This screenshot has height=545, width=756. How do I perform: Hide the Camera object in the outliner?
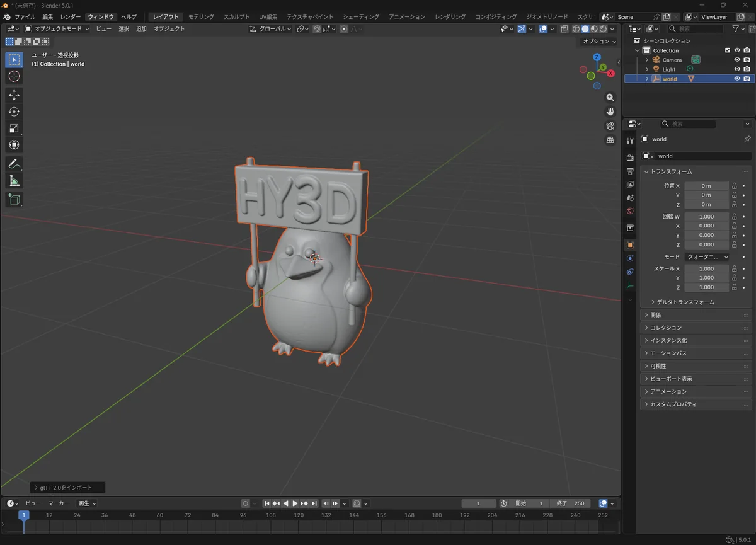coord(737,60)
